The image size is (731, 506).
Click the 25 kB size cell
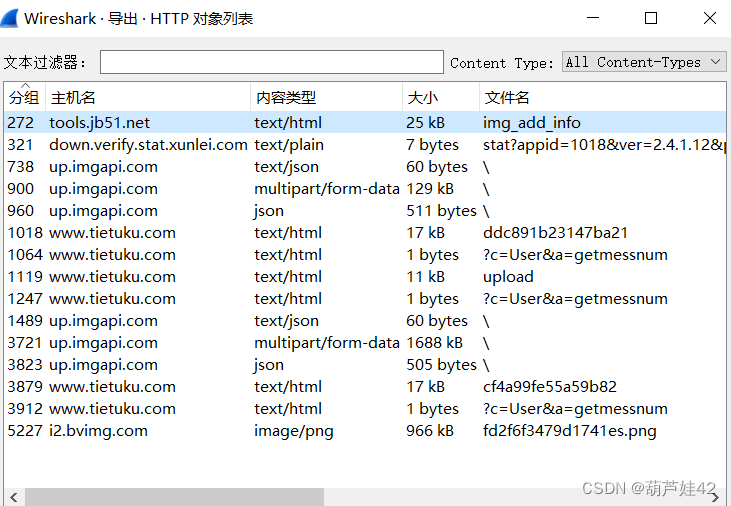pos(425,123)
